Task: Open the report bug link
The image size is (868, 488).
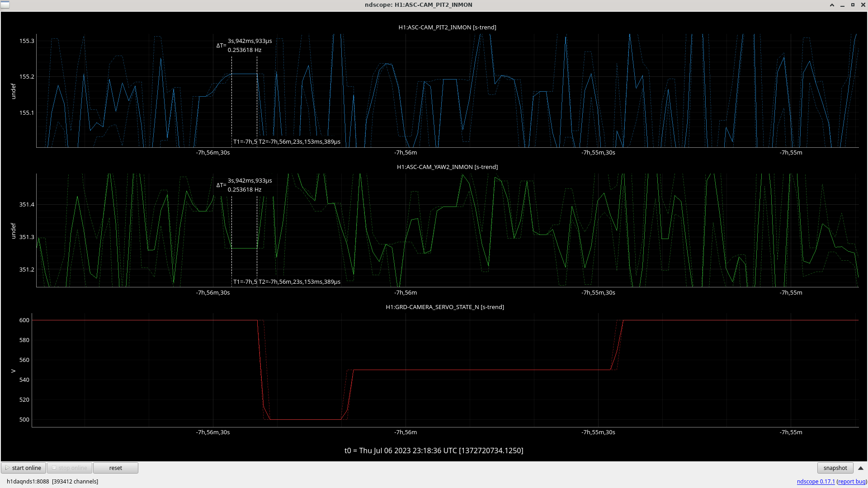Action: click(852, 482)
